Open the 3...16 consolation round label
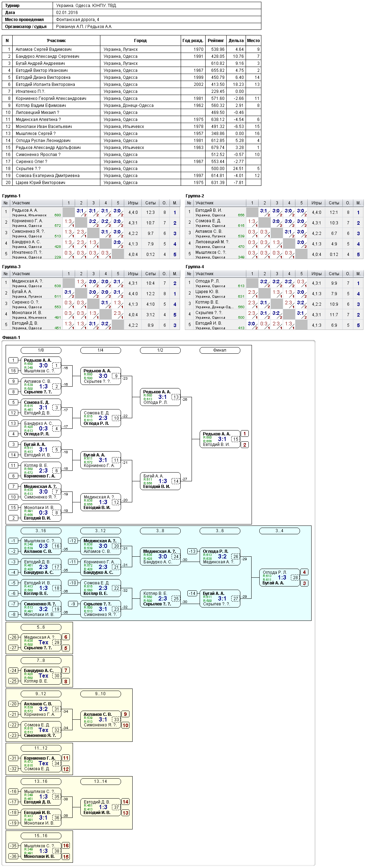 tap(41, 531)
